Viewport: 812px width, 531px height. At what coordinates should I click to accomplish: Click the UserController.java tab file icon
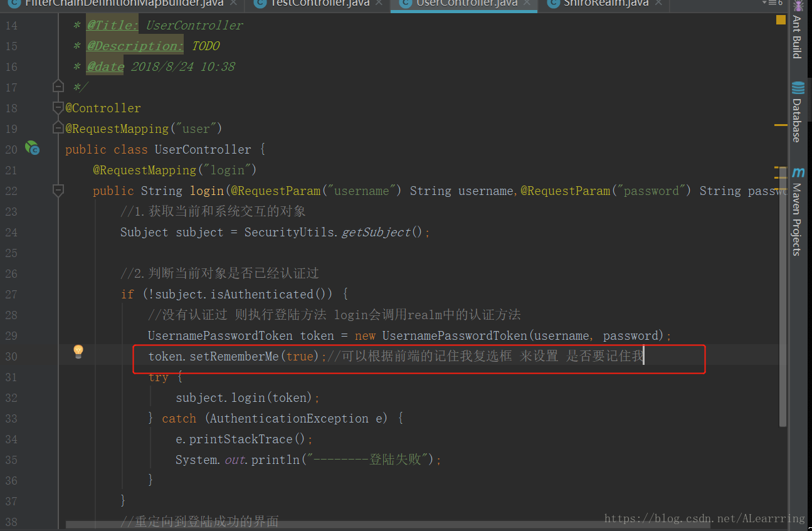point(406,4)
